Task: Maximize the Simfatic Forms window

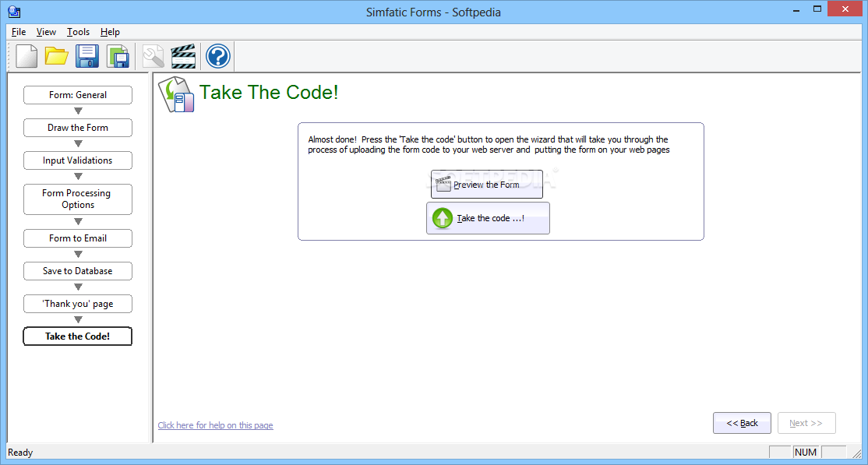Action: coord(817,9)
